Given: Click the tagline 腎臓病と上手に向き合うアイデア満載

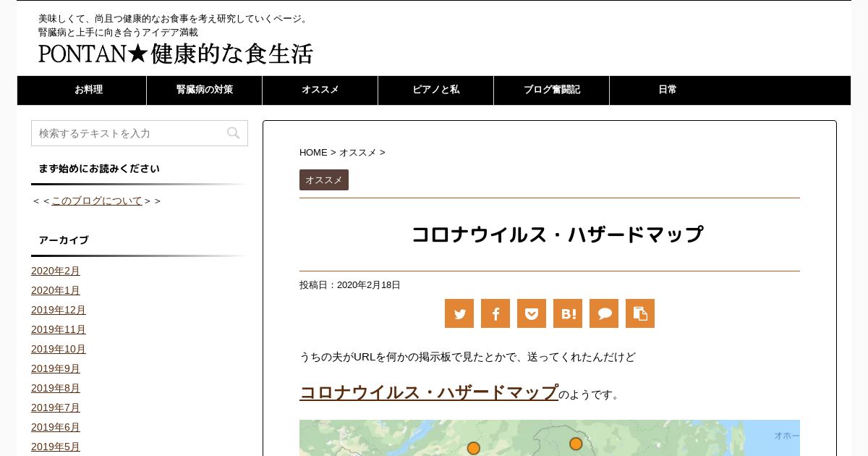Looking at the screenshot, I should click(118, 33).
